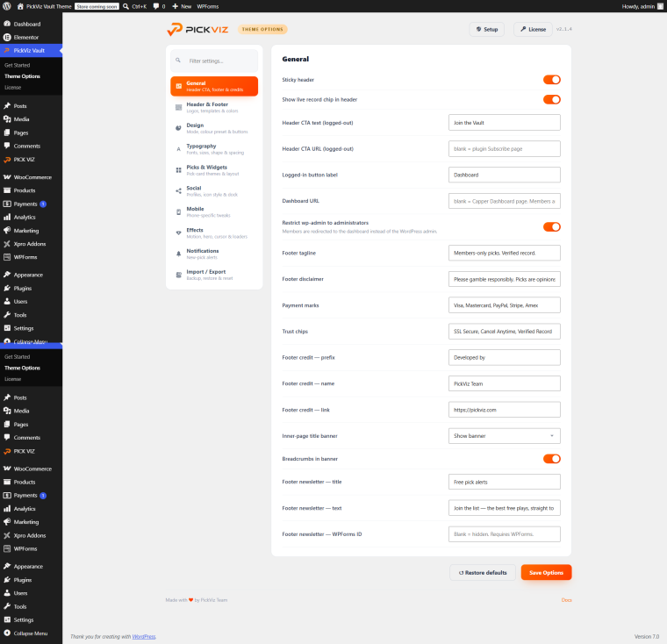Click the Payment marks input
This screenshot has width=667, height=644.
pos(504,305)
